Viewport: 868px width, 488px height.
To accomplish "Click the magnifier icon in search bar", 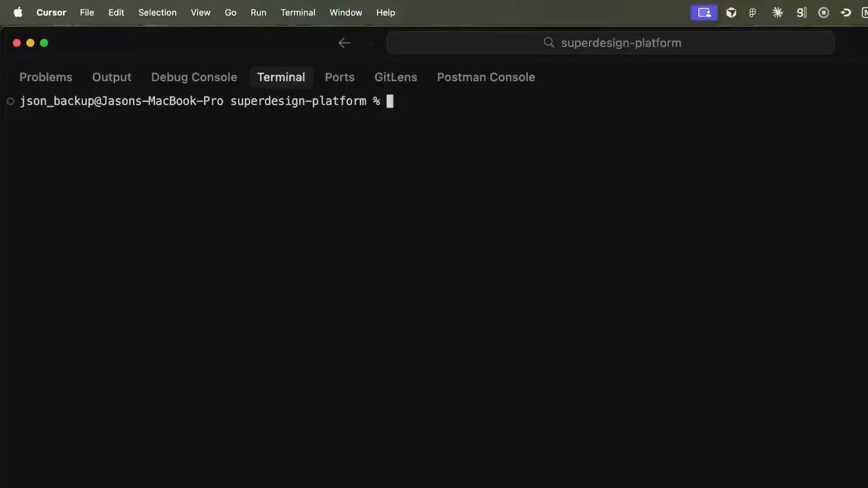I will pyautogui.click(x=549, y=43).
